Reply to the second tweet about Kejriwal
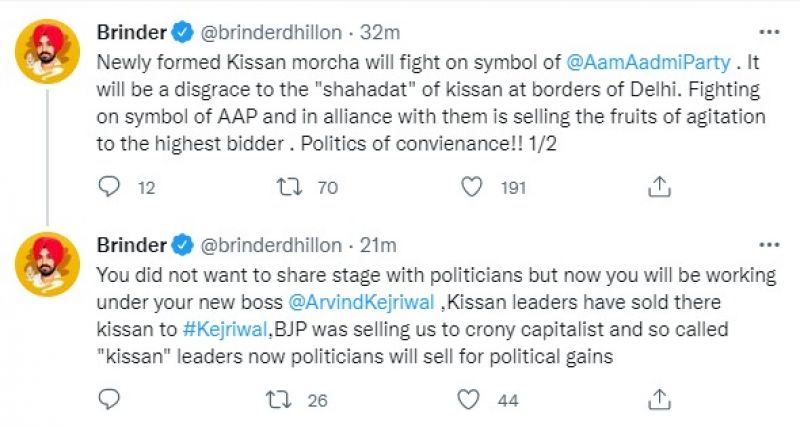This screenshot has height=427, width=800. pyautogui.click(x=110, y=400)
